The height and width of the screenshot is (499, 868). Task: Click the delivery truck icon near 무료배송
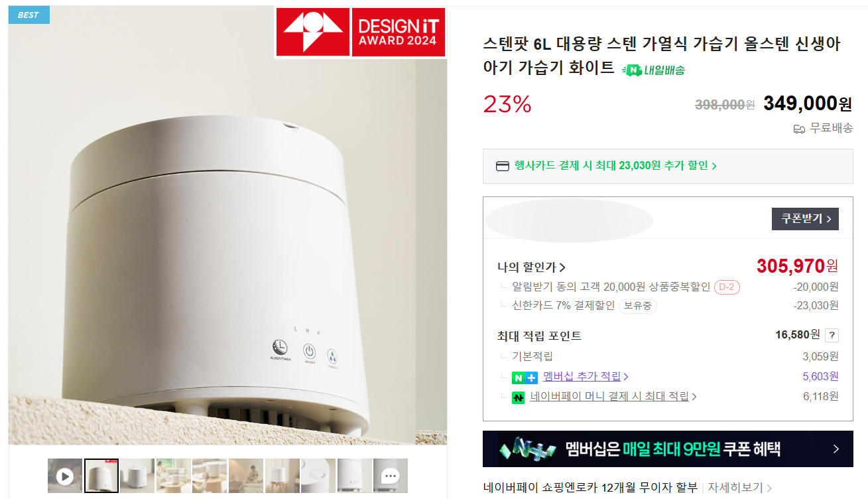pos(799,129)
